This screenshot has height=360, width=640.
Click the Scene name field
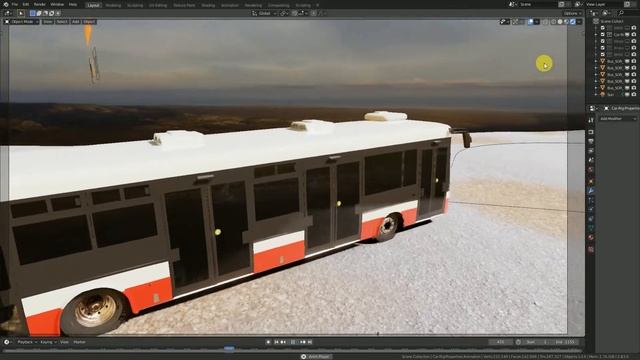pyautogui.click(x=538, y=4)
